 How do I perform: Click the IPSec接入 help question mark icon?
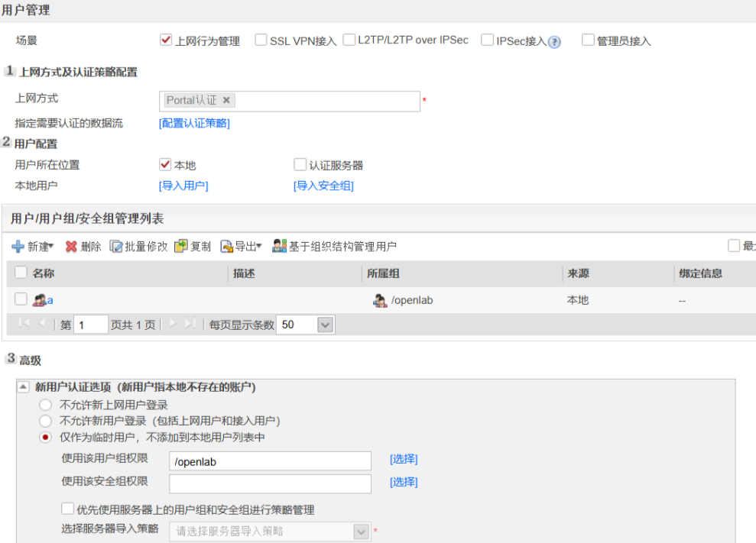click(554, 42)
